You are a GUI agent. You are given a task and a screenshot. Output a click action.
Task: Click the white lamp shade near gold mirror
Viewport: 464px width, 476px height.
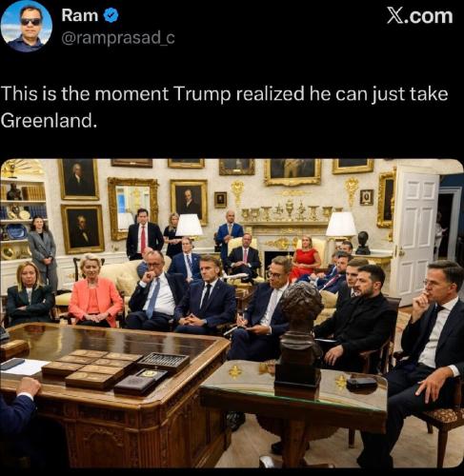tap(189, 225)
